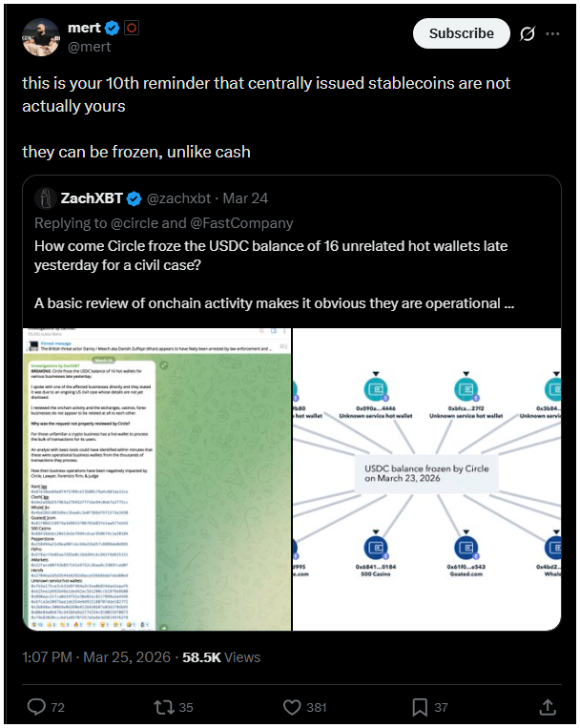Image resolution: width=580 pixels, height=728 pixels.
Task: Like the post with heart icon
Action: click(293, 707)
